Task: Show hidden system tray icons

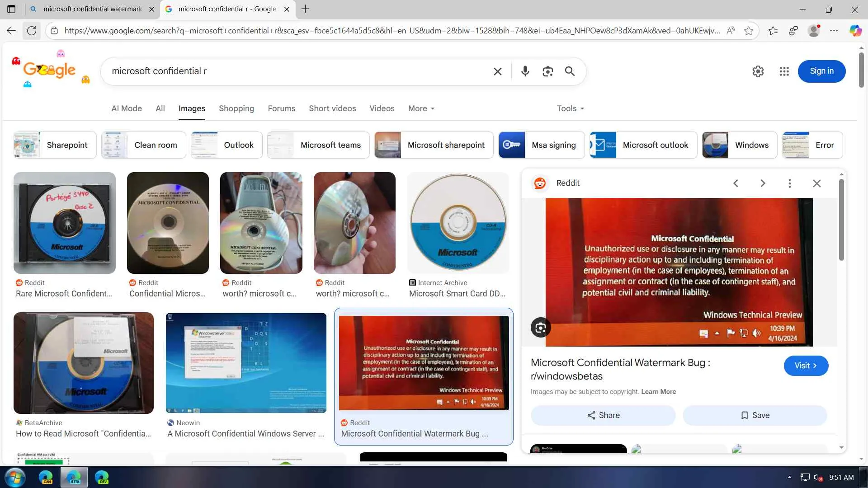Action: pyautogui.click(x=789, y=477)
